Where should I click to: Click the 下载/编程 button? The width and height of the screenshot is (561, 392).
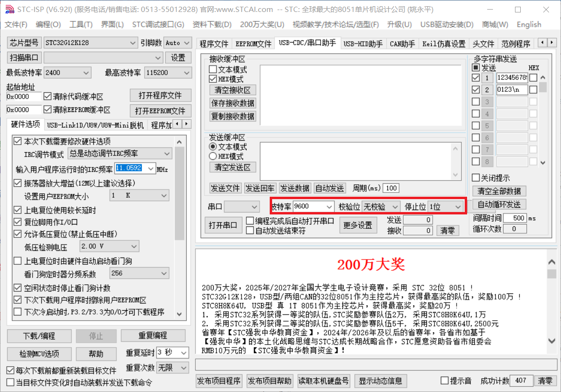[x=39, y=336]
